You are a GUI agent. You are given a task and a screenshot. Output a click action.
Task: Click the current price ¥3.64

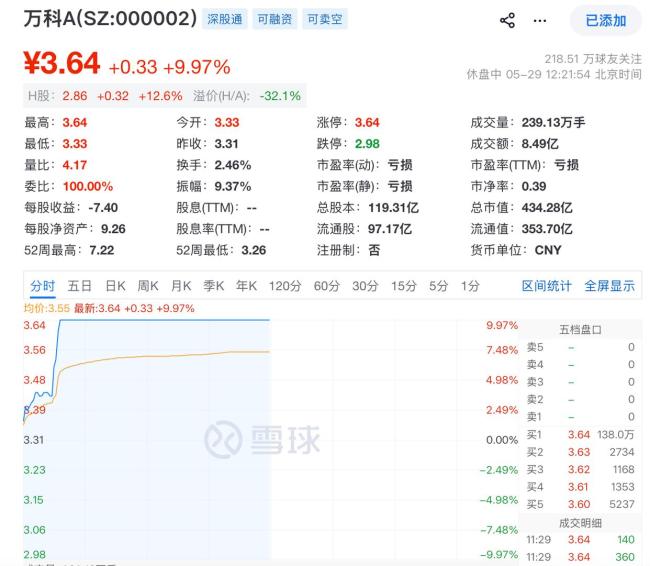pyautogui.click(x=62, y=63)
